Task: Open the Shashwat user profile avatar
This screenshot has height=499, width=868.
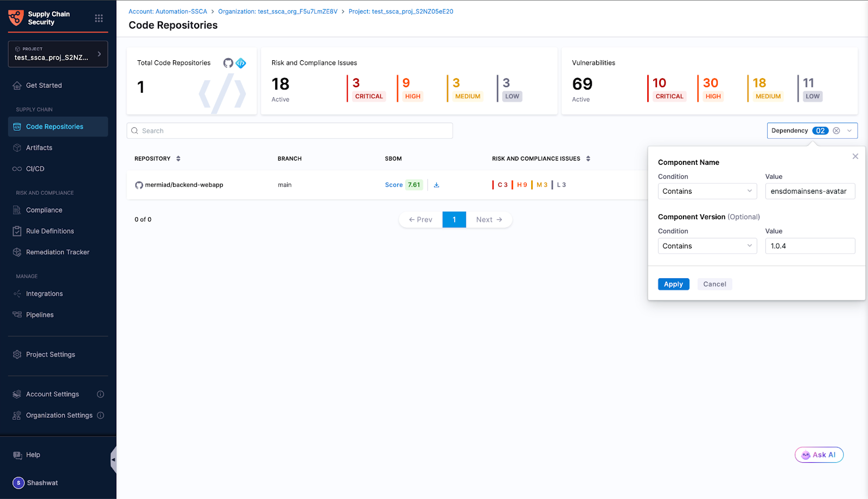Action: click(x=18, y=483)
